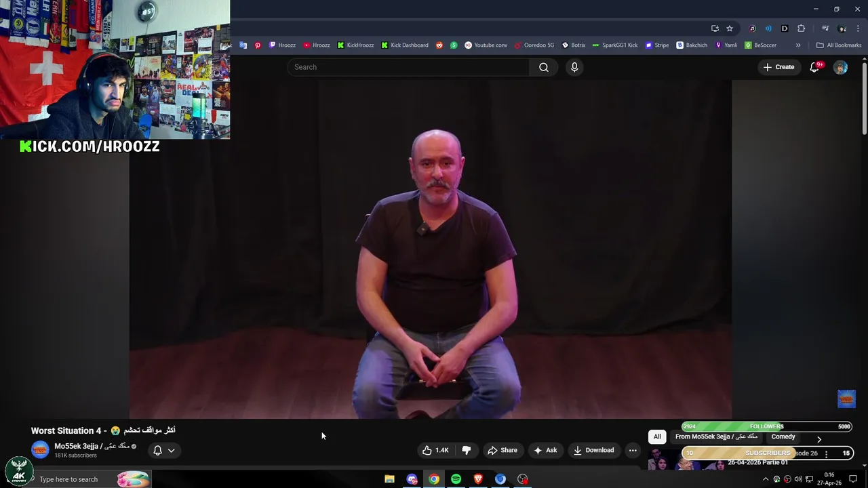Open the taskbar notification center icon
Image resolution: width=868 pixels, height=488 pixels.
pyautogui.click(x=853, y=479)
